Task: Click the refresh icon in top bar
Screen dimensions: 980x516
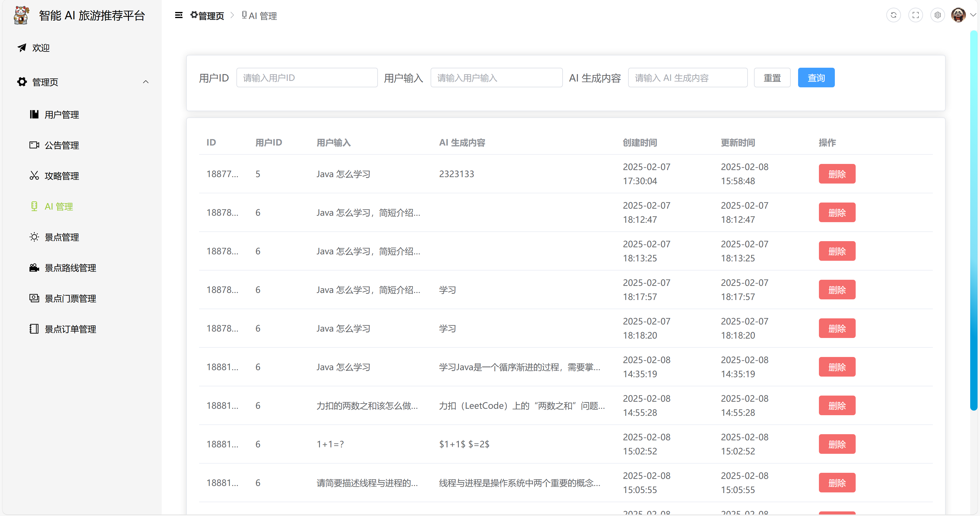Action: (x=893, y=15)
